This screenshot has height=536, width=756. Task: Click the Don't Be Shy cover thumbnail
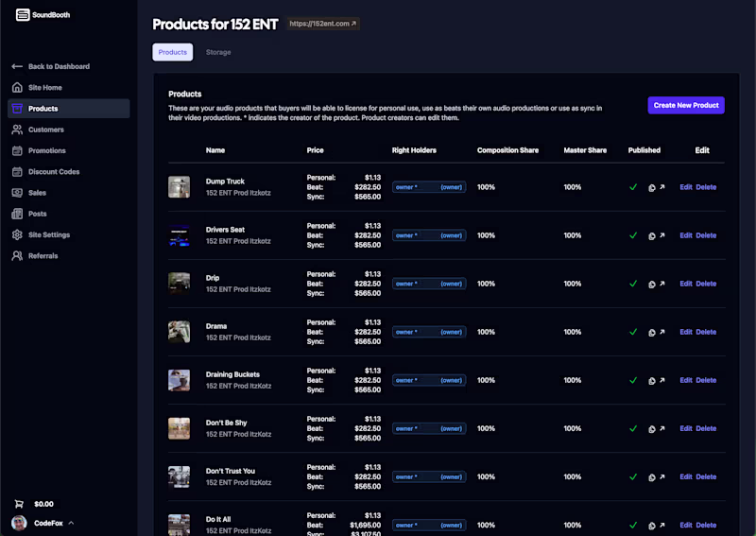coord(179,428)
